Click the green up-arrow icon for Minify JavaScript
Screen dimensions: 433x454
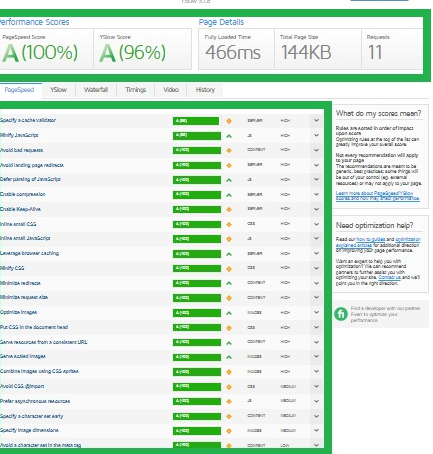click(x=229, y=136)
